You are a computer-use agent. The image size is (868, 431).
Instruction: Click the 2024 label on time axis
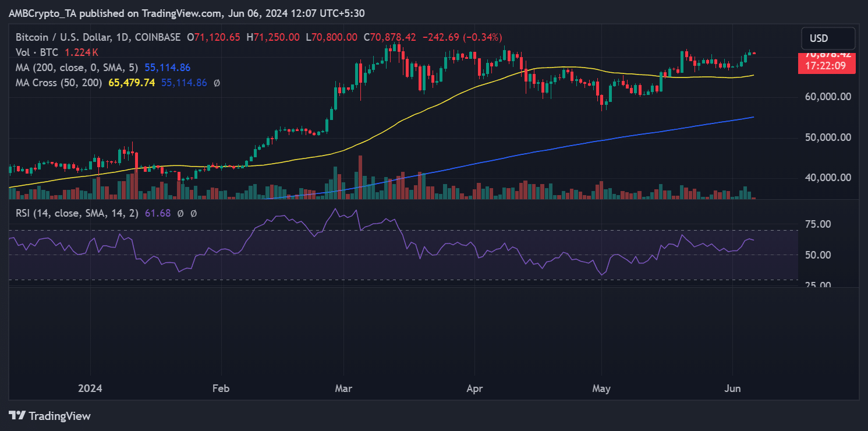pos(91,388)
